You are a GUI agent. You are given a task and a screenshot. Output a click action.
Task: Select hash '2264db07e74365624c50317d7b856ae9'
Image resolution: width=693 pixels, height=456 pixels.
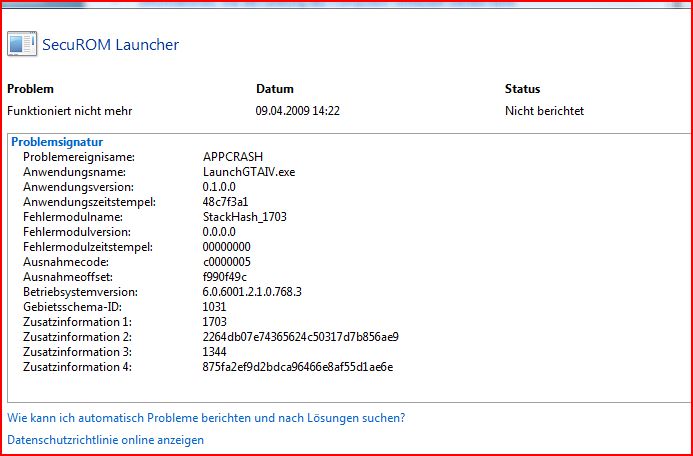point(301,337)
